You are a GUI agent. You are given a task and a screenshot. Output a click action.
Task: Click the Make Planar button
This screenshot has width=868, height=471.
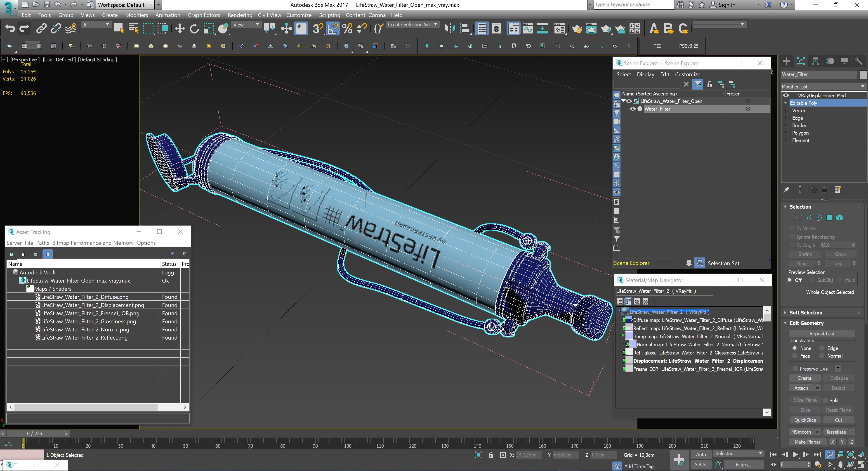tap(807, 442)
